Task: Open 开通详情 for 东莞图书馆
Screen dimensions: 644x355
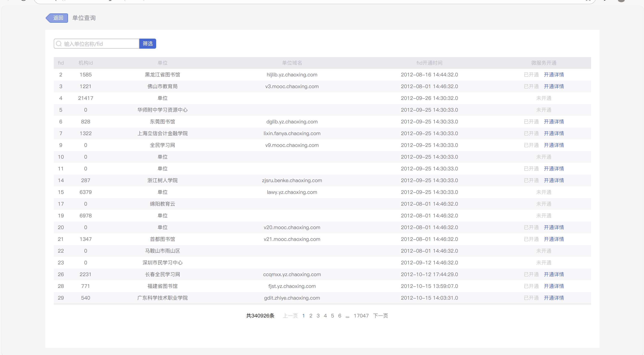Action: click(554, 122)
